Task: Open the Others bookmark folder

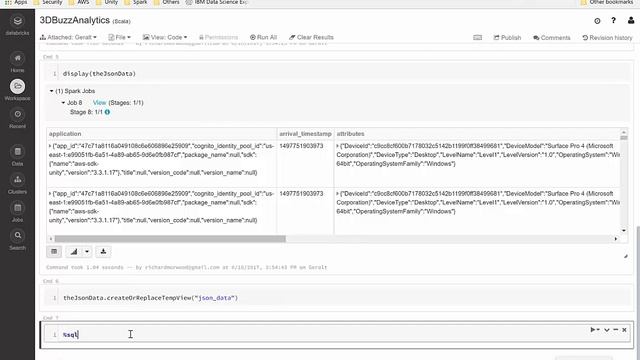Action: (x=167, y=2)
